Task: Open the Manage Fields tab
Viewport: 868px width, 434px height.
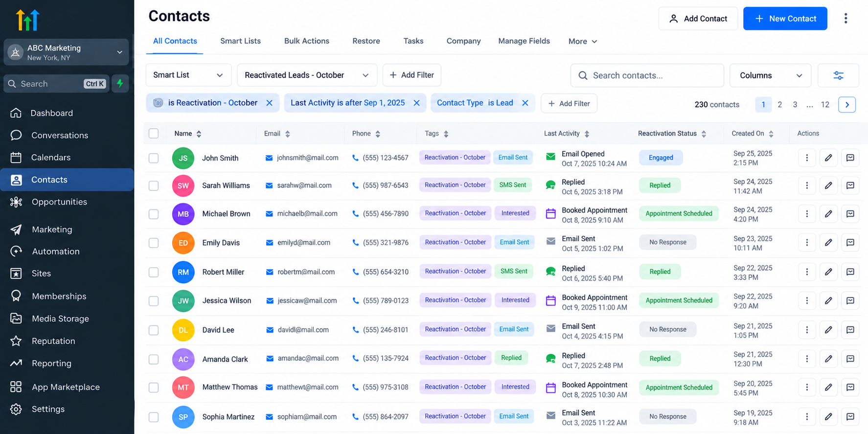Action: point(524,41)
